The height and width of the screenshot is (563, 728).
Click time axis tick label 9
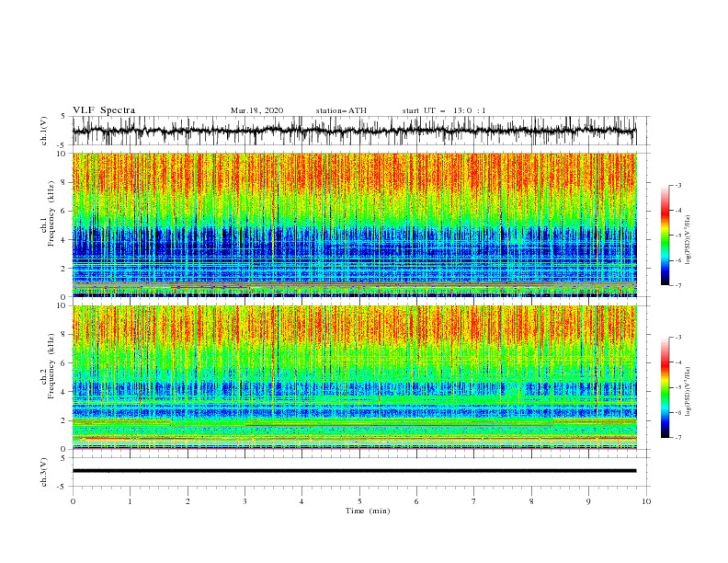coord(588,501)
